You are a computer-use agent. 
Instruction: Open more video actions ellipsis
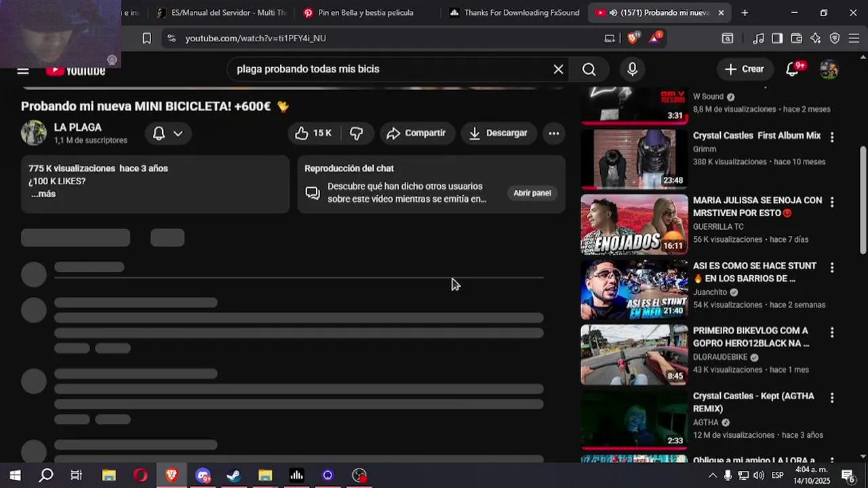[554, 134]
